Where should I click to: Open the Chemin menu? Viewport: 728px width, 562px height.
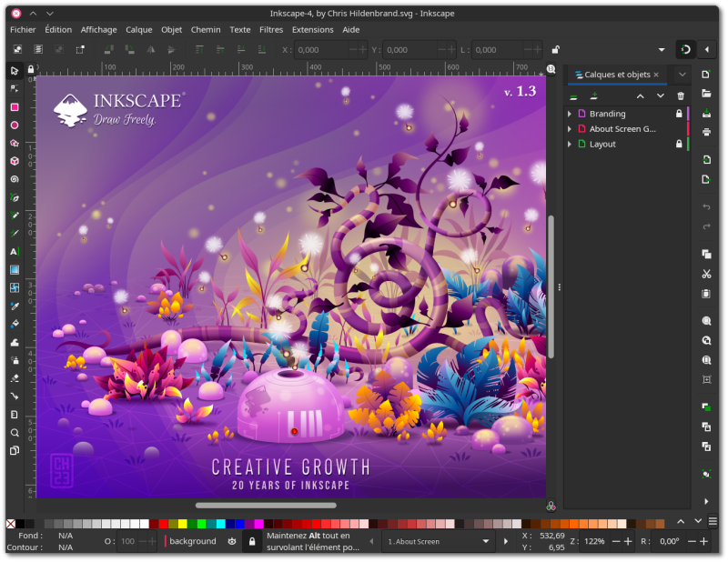206,30
